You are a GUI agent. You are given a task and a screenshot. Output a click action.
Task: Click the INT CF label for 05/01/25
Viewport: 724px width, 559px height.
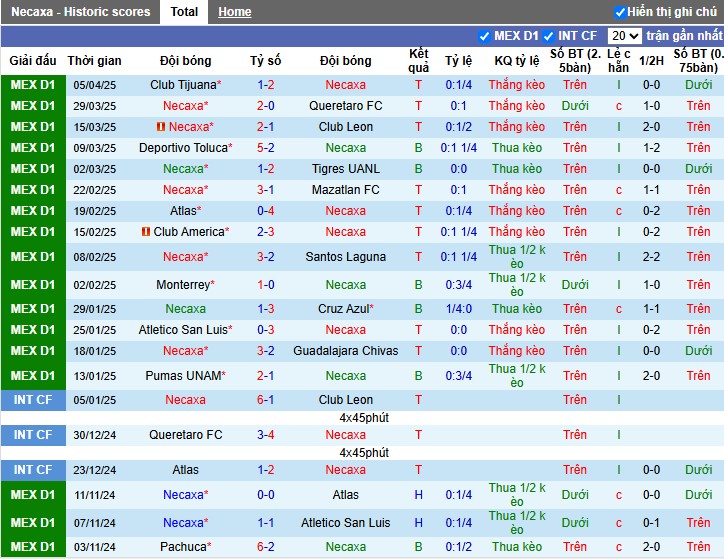pyautogui.click(x=33, y=400)
